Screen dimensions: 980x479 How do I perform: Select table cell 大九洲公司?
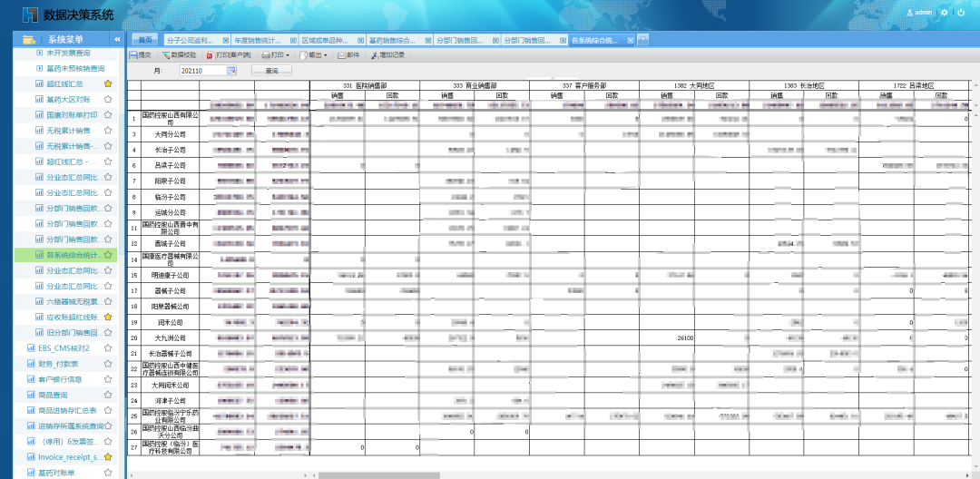(171, 337)
